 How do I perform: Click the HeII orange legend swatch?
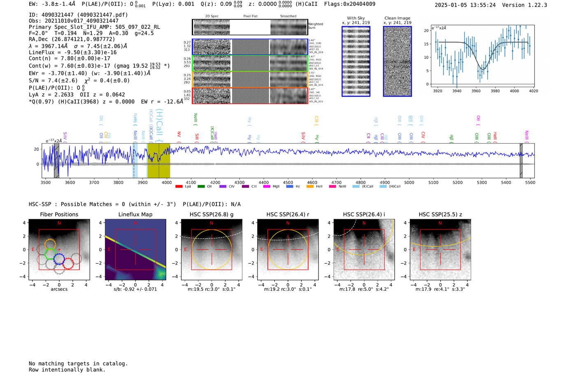pyautogui.click(x=310, y=186)
